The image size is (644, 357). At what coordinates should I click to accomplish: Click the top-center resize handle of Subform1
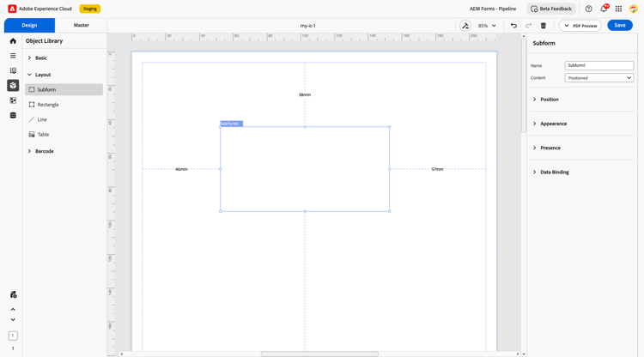(x=305, y=127)
